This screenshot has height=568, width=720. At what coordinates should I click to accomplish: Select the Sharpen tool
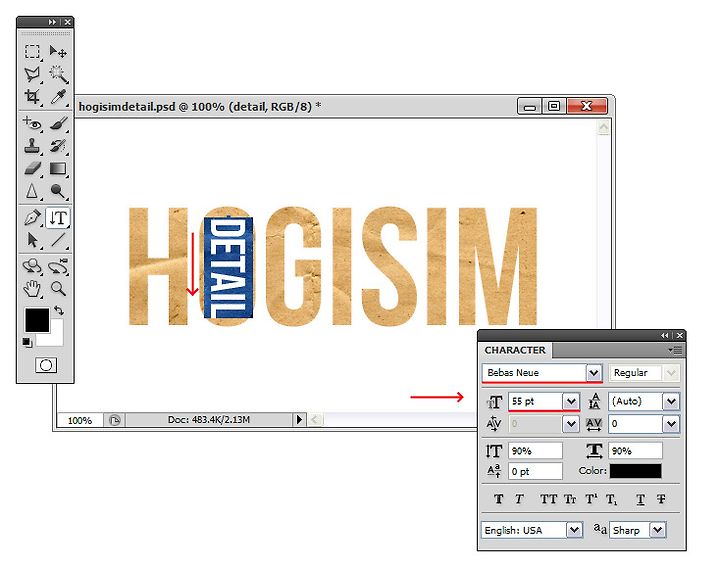(32, 191)
